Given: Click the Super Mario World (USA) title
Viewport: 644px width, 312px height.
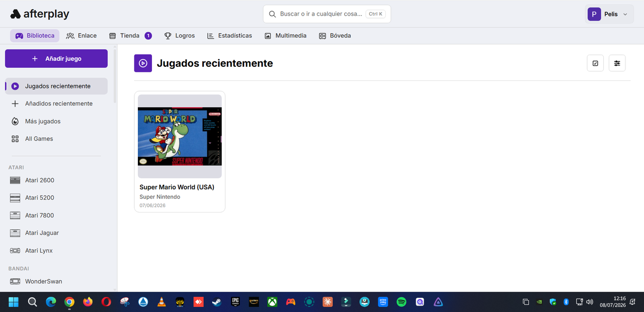Looking at the screenshot, I should click(x=177, y=187).
